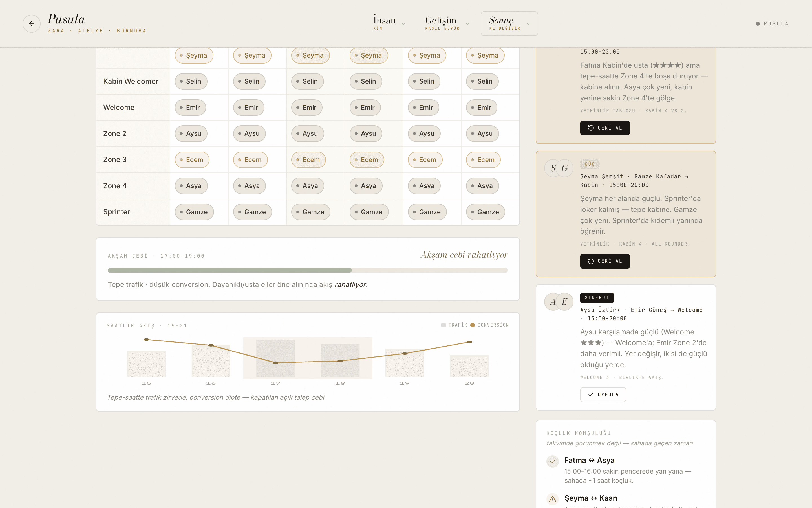Click the 'Fatma ↔ Asya' coaching pair
Screen dimensions: 812x508
coord(589,460)
